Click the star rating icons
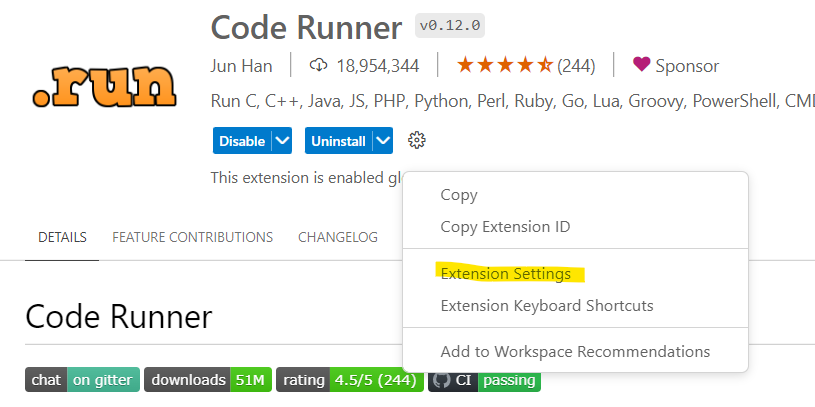The image size is (815, 407). point(504,65)
